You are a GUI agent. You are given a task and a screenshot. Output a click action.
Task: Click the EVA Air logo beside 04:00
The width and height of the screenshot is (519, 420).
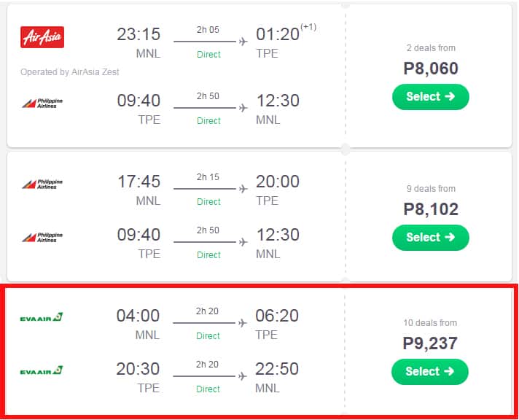pyautogui.click(x=42, y=316)
